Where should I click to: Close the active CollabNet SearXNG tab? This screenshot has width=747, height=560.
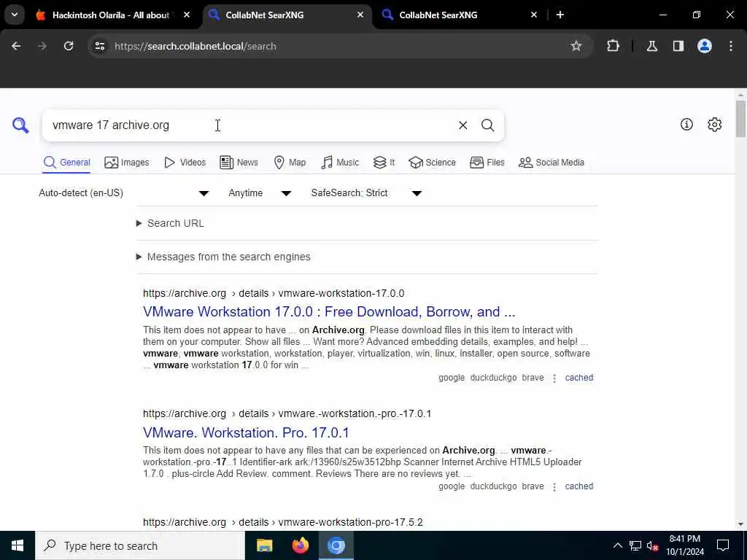point(360,15)
